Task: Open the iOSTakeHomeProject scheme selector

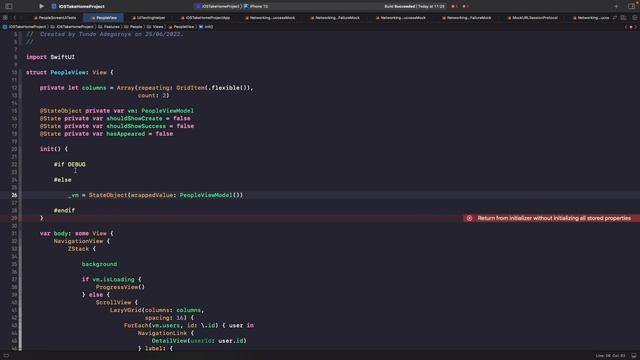Action: coord(218,6)
